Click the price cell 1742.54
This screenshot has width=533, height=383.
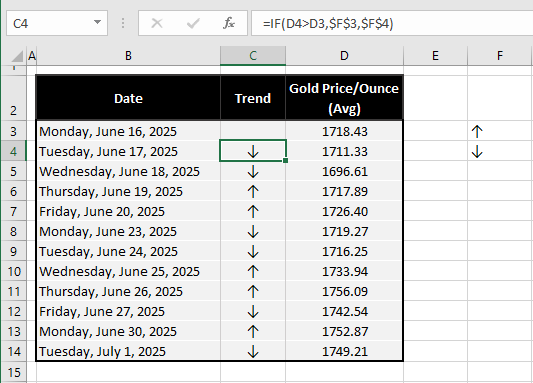tap(344, 311)
